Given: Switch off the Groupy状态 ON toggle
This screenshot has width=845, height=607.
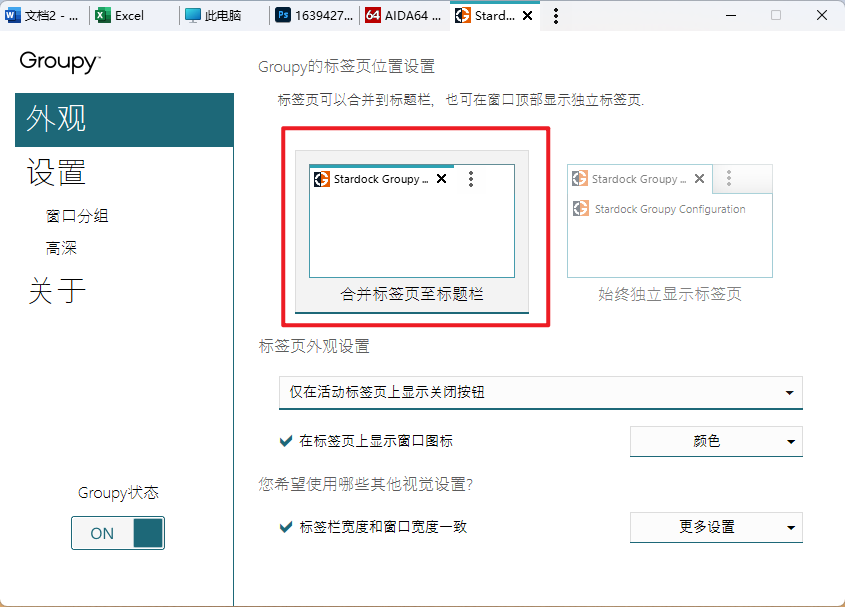Looking at the screenshot, I should click(118, 533).
